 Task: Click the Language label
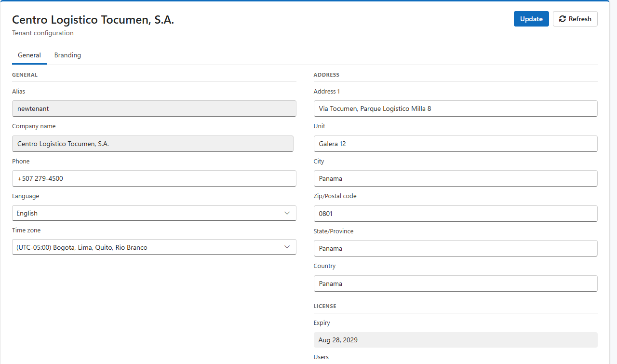(26, 196)
